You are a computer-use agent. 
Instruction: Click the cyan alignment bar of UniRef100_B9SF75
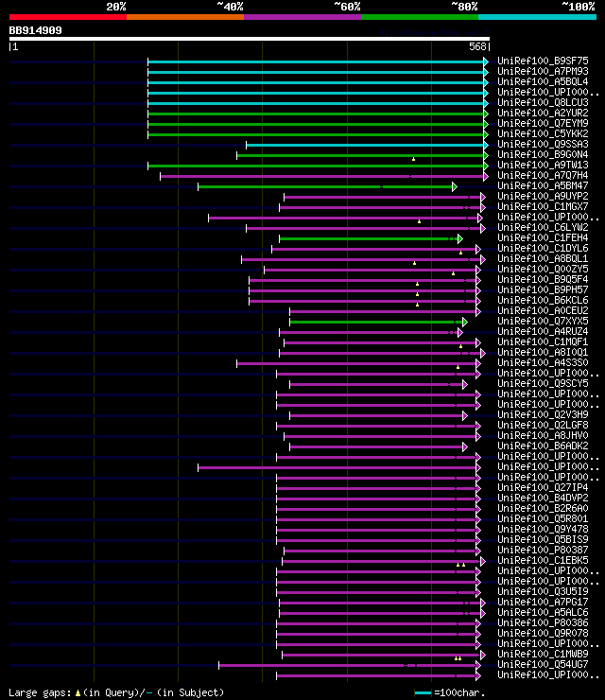pos(318,61)
